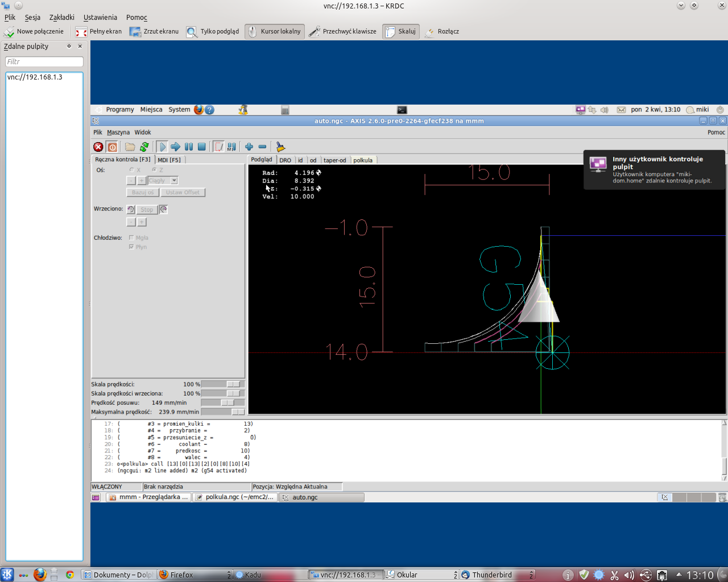This screenshot has height=582, width=728.
Task: Open polkula.ngc window from the remote taskbar
Action: (235, 497)
